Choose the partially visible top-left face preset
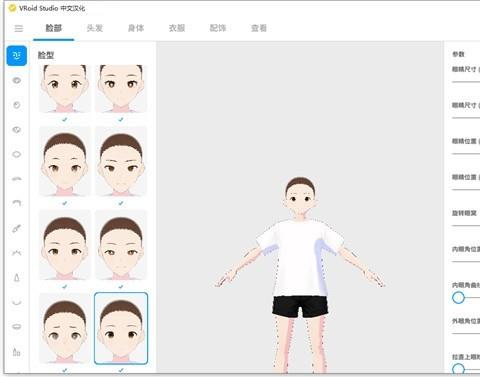Screen dimensions: 480x377 pos(65,89)
